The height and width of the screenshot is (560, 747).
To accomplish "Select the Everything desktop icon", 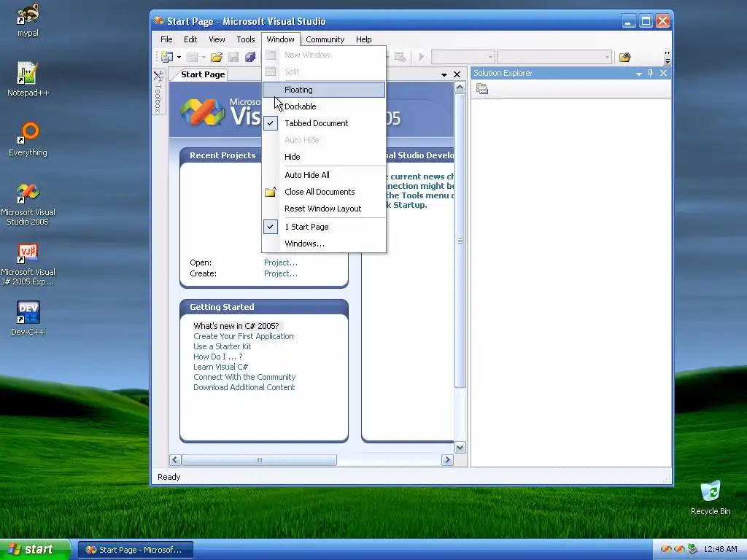I will point(28,139).
